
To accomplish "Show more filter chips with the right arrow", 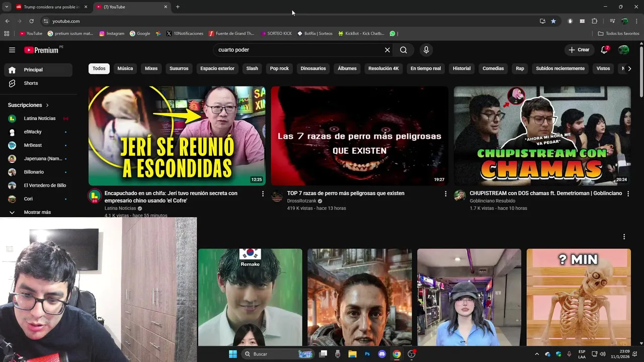I will coord(629,68).
